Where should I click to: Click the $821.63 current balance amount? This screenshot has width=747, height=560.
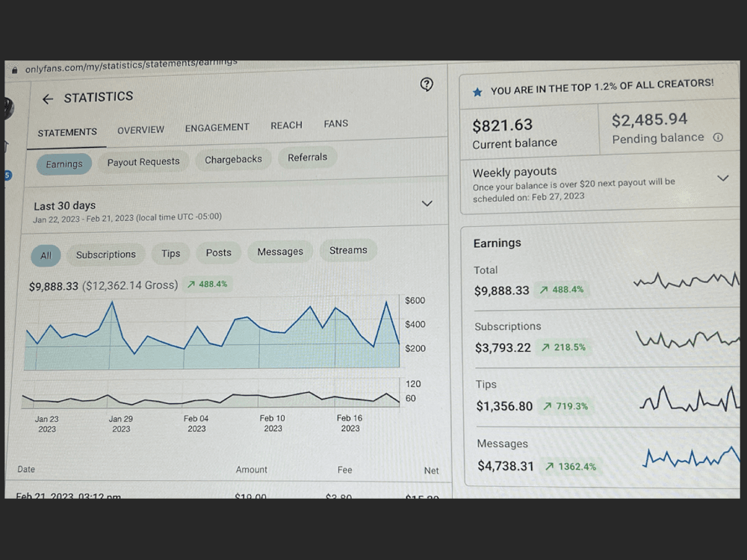[x=502, y=125]
